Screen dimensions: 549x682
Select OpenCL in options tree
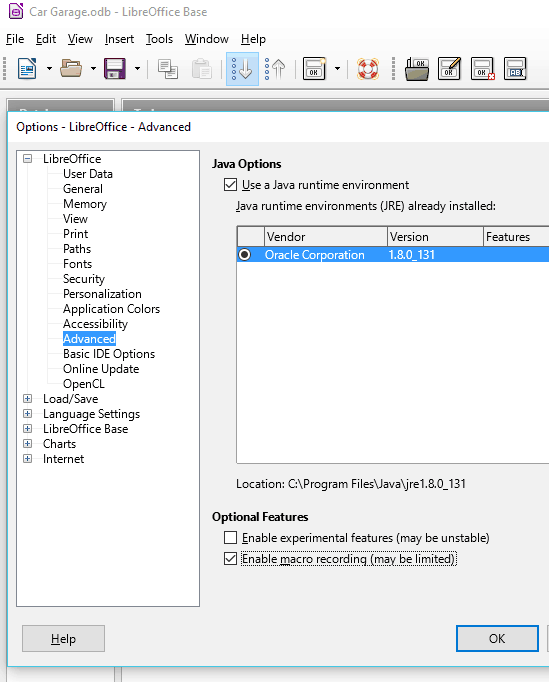click(x=84, y=384)
